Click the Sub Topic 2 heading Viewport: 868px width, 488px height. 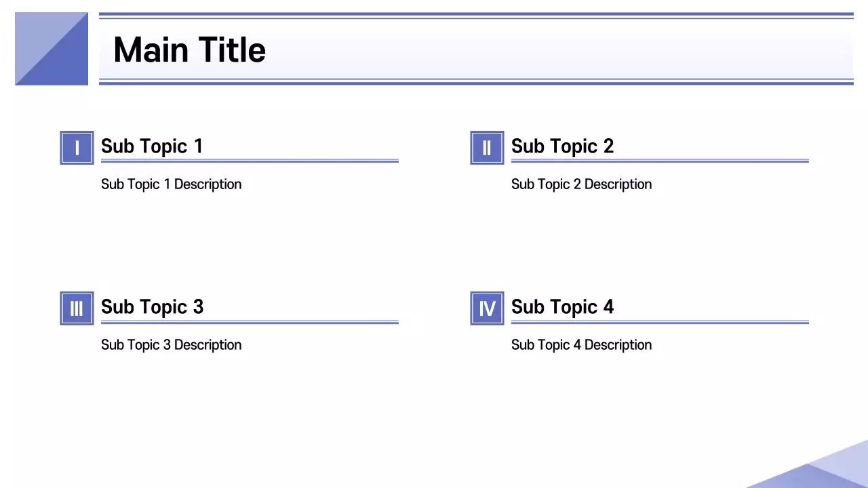click(x=562, y=146)
